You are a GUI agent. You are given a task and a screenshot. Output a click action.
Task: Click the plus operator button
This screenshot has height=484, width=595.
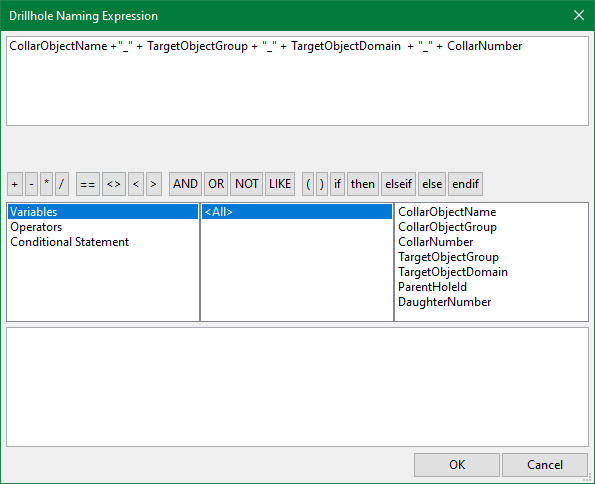pos(15,184)
